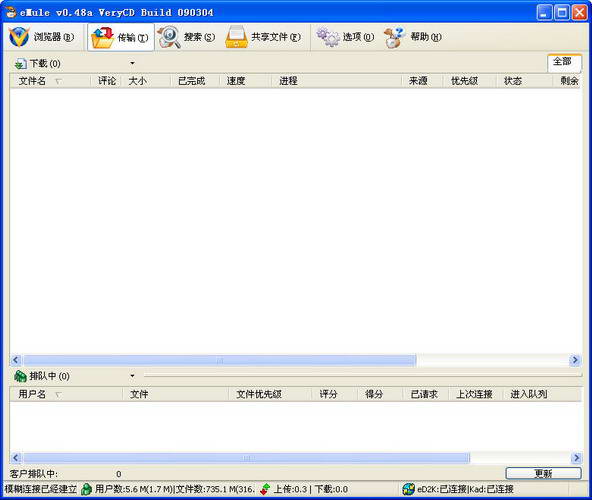Sort downloads by 速度 column

(x=245, y=81)
